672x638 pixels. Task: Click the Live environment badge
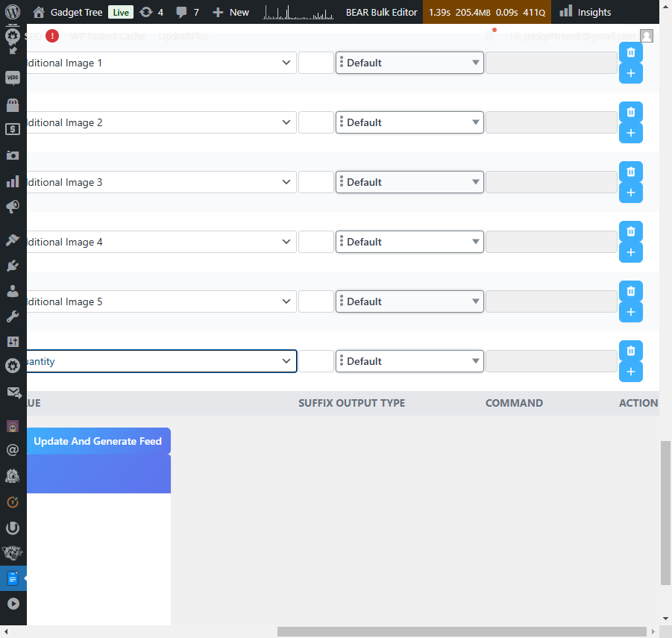click(x=121, y=13)
